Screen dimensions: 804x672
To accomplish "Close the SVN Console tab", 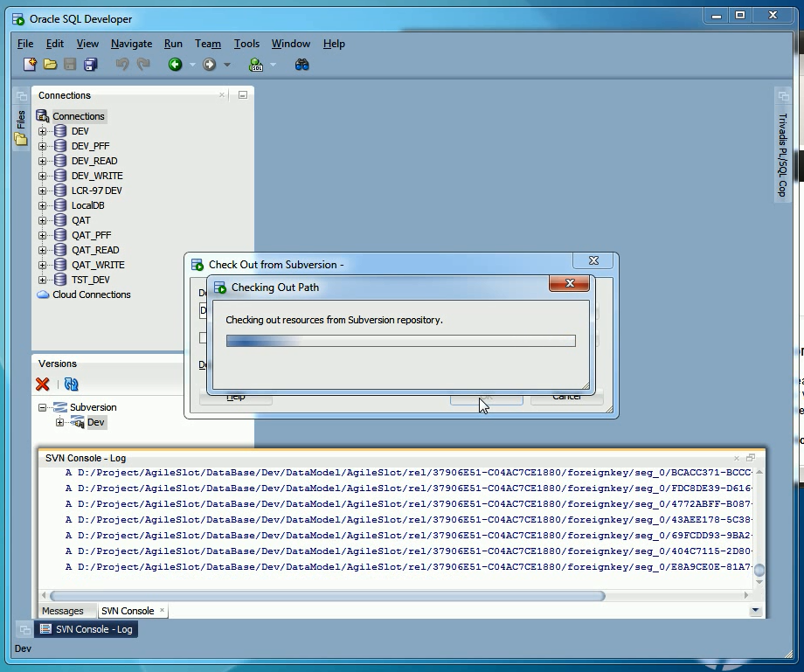I will pyautogui.click(x=162, y=610).
